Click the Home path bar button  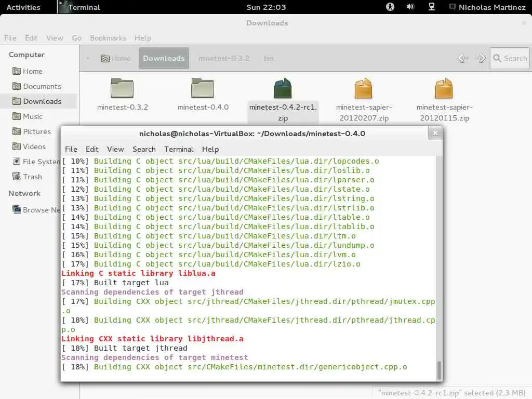(x=116, y=58)
